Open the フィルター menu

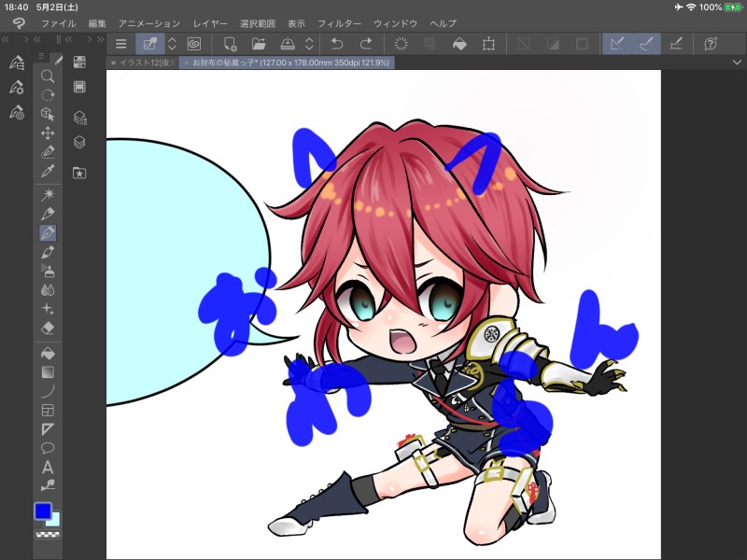(339, 23)
